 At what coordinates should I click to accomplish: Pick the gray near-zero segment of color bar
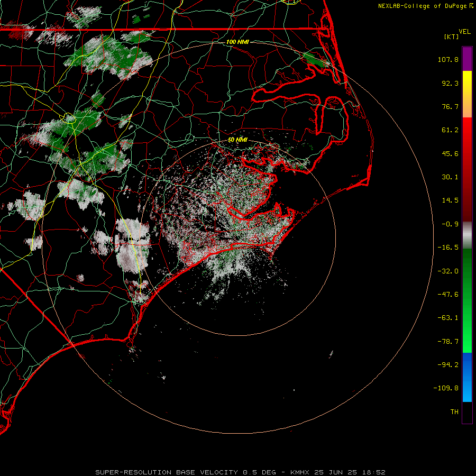tap(467, 235)
